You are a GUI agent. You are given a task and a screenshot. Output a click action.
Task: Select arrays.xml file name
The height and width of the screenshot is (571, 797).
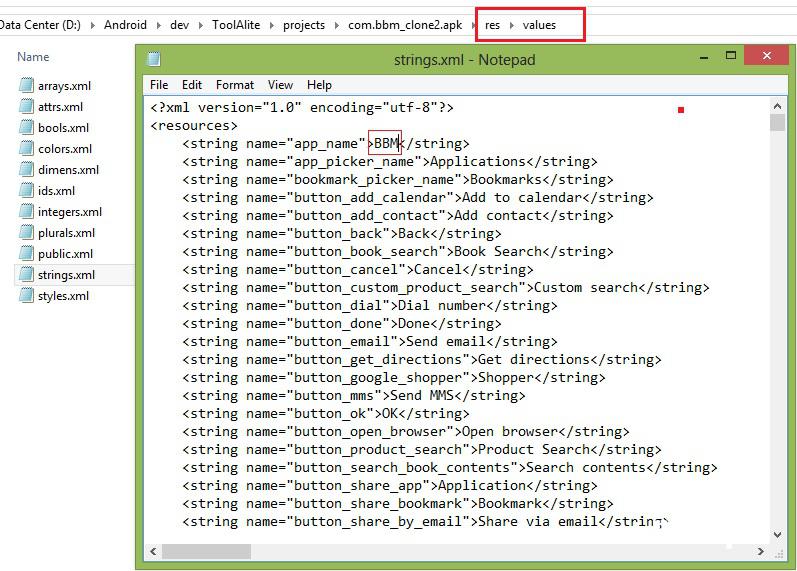65,86
